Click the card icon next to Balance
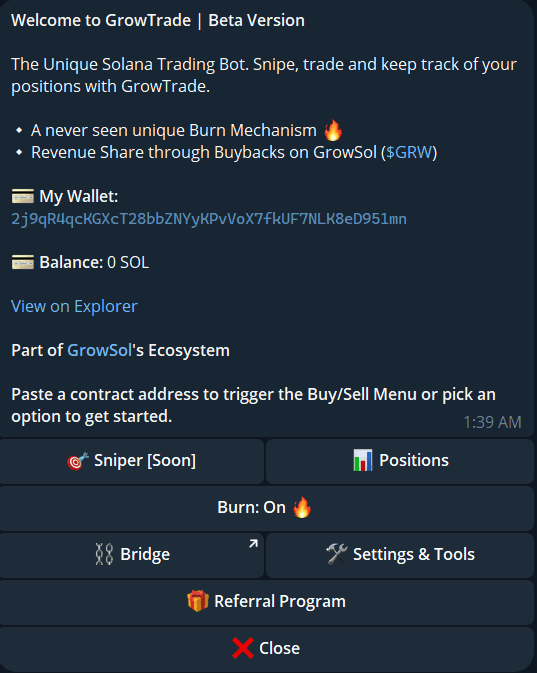 (x=23, y=262)
